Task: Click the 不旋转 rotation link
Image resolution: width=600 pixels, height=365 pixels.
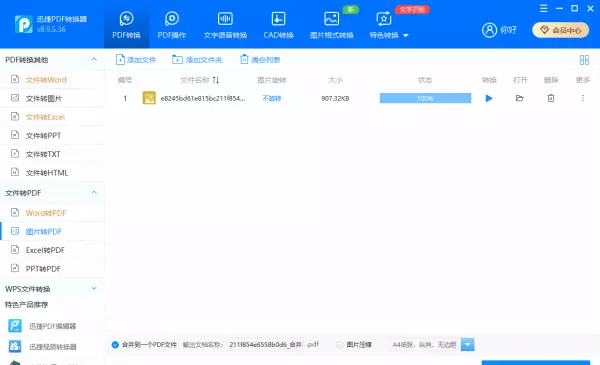Action: 272,98
